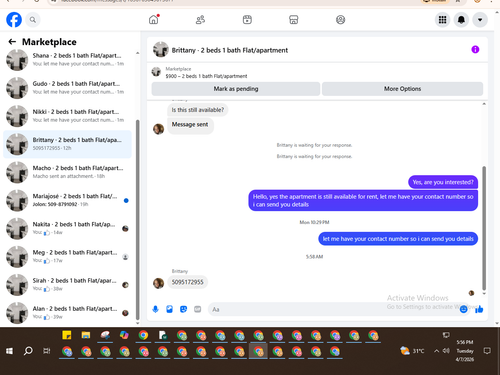Click the $900 listing details line

(x=206, y=76)
